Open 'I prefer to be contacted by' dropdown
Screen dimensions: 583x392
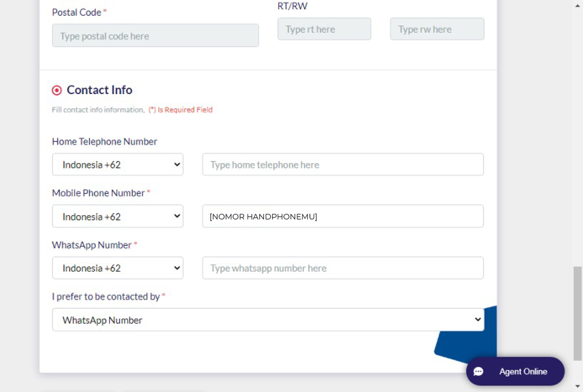pyautogui.click(x=268, y=320)
